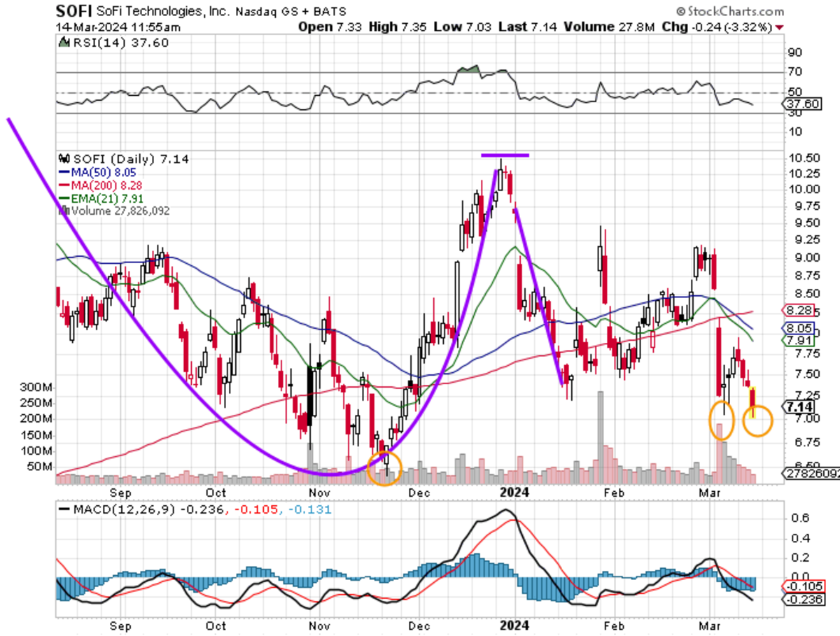This screenshot has height=636, width=840.
Task: Click the rightmost orange circle near 7.00
Action: [x=757, y=421]
